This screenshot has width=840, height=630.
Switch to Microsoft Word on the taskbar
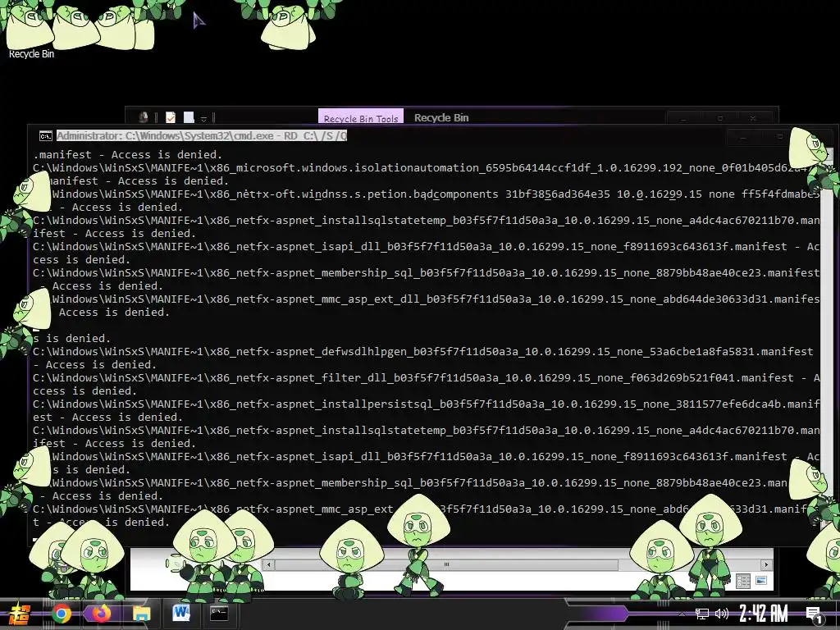coord(181,613)
